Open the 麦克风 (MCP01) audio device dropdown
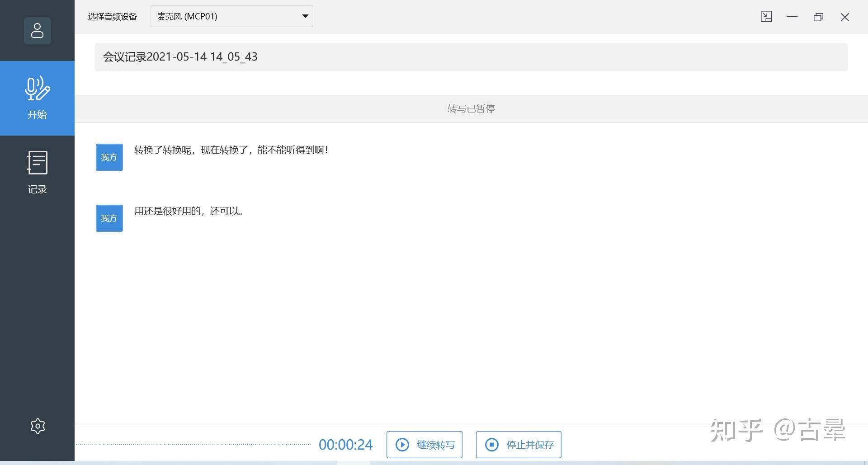 [231, 16]
